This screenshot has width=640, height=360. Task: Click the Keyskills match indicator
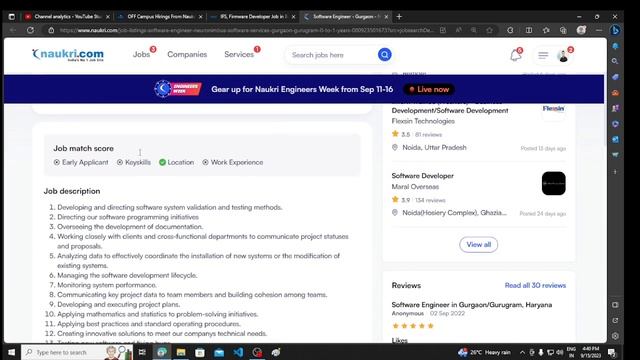click(134, 162)
